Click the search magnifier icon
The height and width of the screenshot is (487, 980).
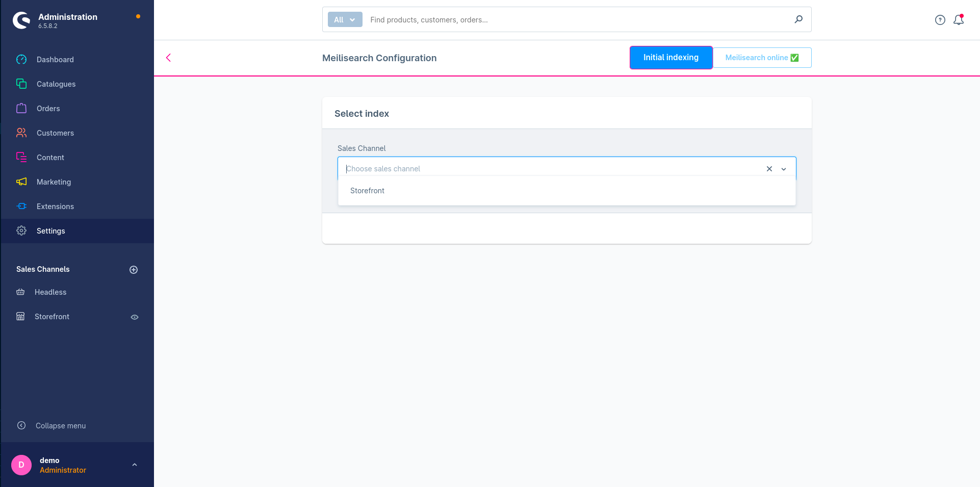[x=798, y=19]
